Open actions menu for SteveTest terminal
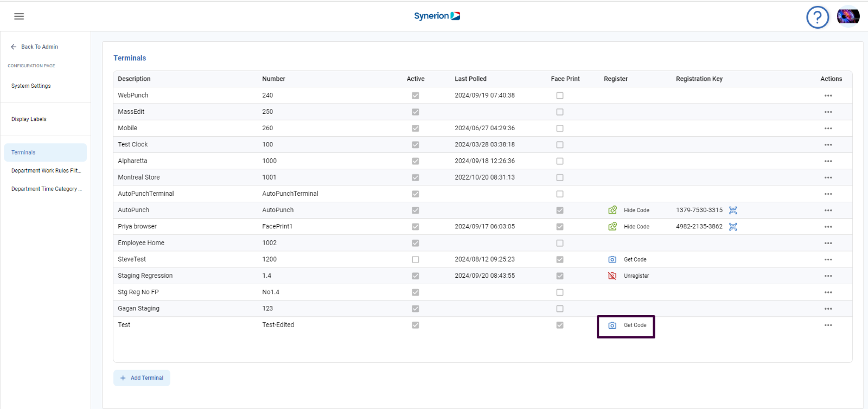Image resolution: width=868 pixels, height=409 pixels. click(x=828, y=259)
